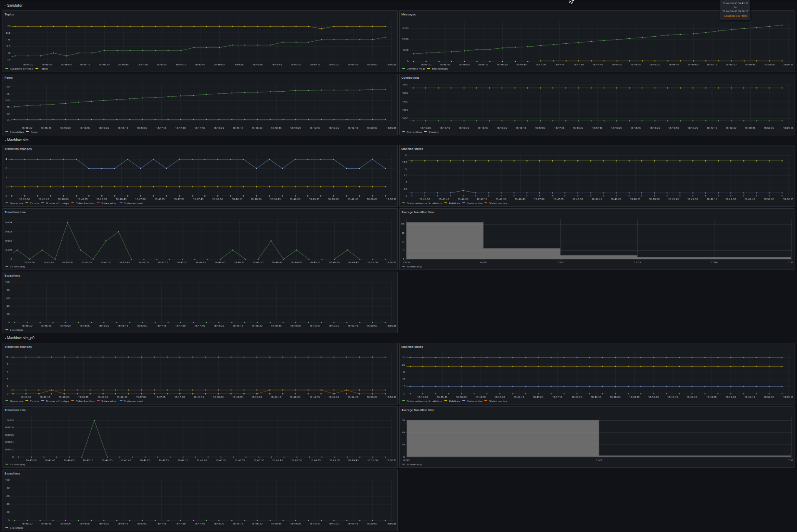Toggle 'Number of tx steps' in sim Transition changes
This screenshot has width=797, height=532.
click(58, 203)
